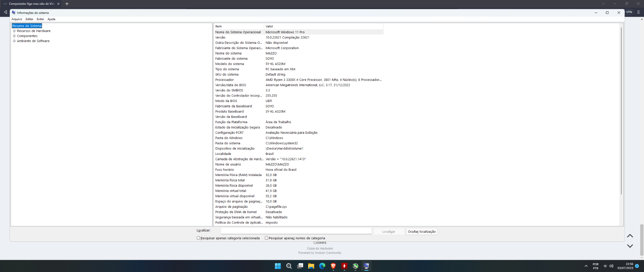Launch Microsoft Edge from the taskbar
This screenshot has width=644, height=272.
[322, 266]
